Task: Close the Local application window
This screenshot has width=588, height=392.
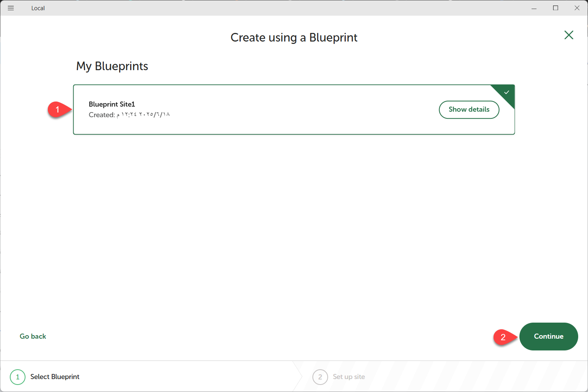Action: click(577, 8)
